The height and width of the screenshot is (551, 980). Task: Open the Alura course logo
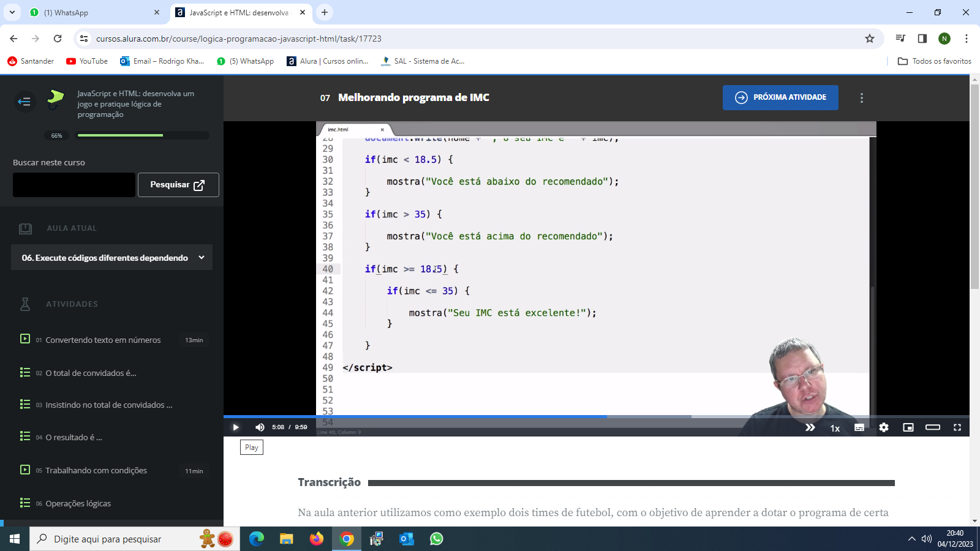55,99
